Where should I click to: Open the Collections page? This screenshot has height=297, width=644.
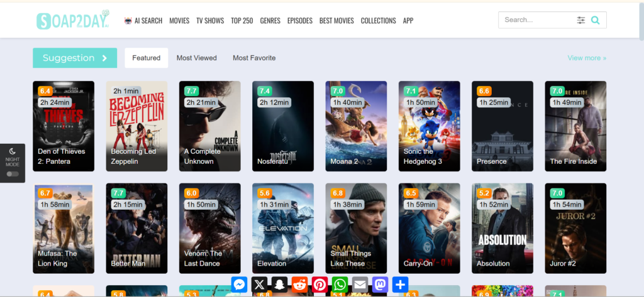378,21
